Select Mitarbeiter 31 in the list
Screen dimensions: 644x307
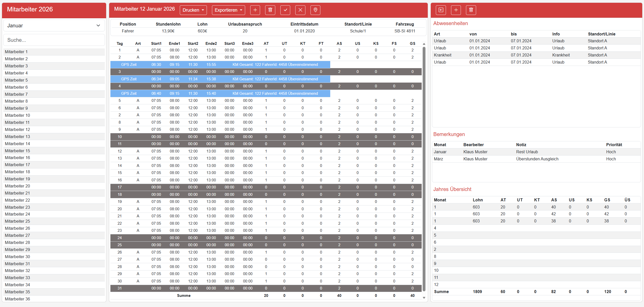click(54, 264)
